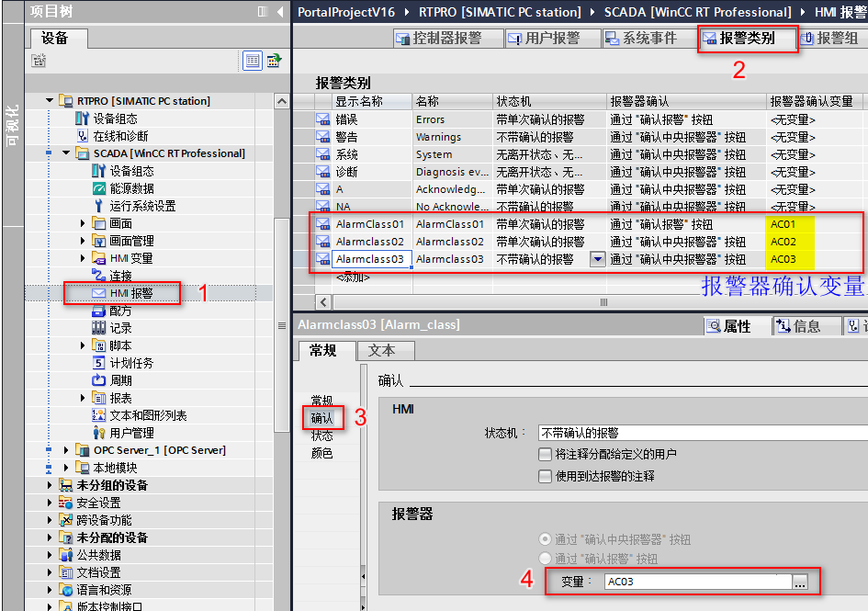Expand the HMI 变量 tree node
Image resolution: width=868 pixels, height=611 pixels.
point(83,258)
